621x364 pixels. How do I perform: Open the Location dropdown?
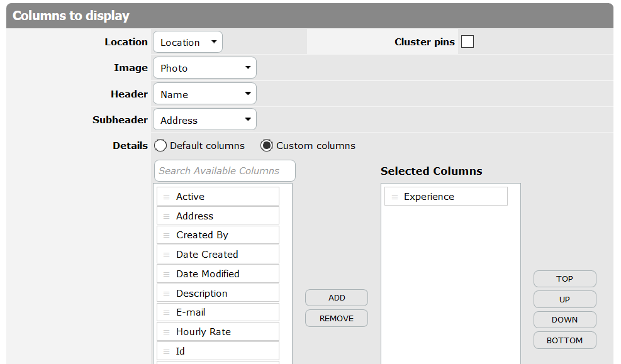[x=187, y=42]
